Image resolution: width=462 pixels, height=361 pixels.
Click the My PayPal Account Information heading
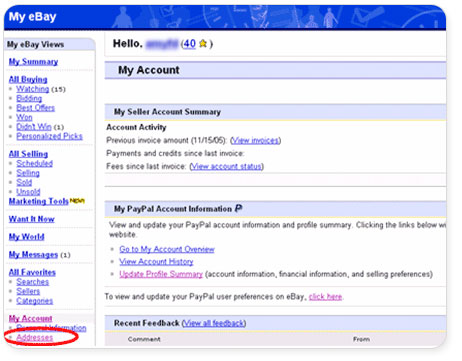pyautogui.click(x=173, y=209)
